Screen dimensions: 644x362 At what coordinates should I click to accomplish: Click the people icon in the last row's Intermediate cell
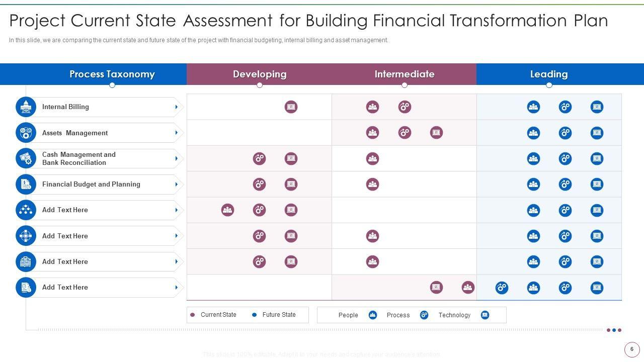click(468, 288)
